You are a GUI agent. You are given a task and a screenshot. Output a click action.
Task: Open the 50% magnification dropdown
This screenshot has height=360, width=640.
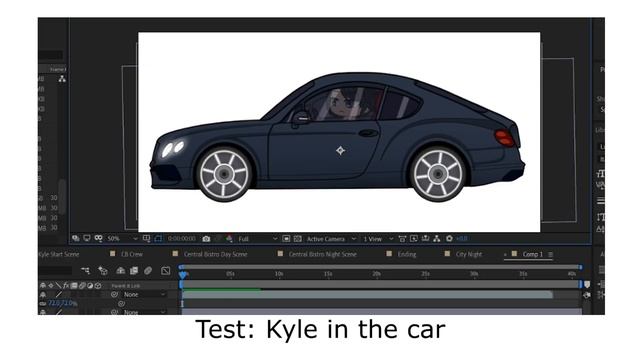pyautogui.click(x=122, y=239)
